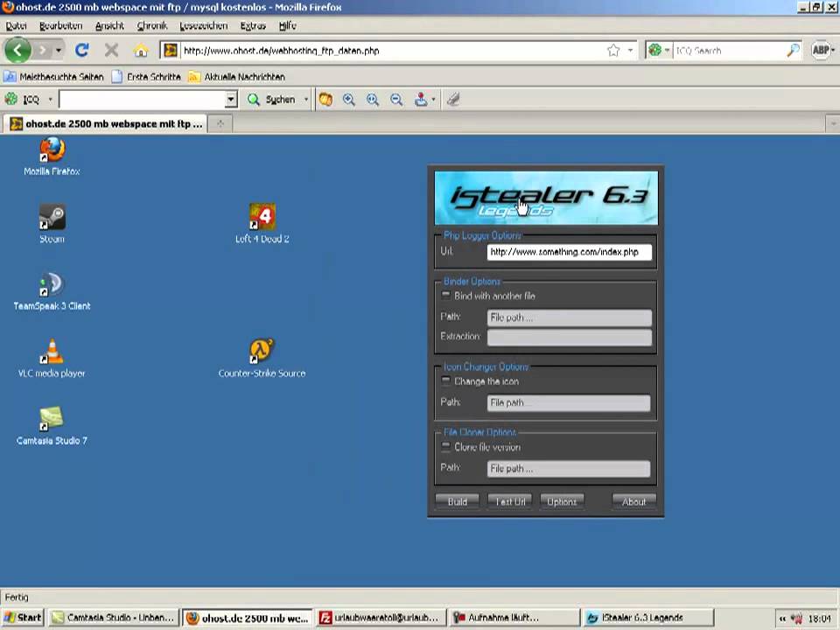The height and width of the screenshot is (630, 840).
Task: Open the ICQ search engine selector dropdown
Action: click(658, 51)
